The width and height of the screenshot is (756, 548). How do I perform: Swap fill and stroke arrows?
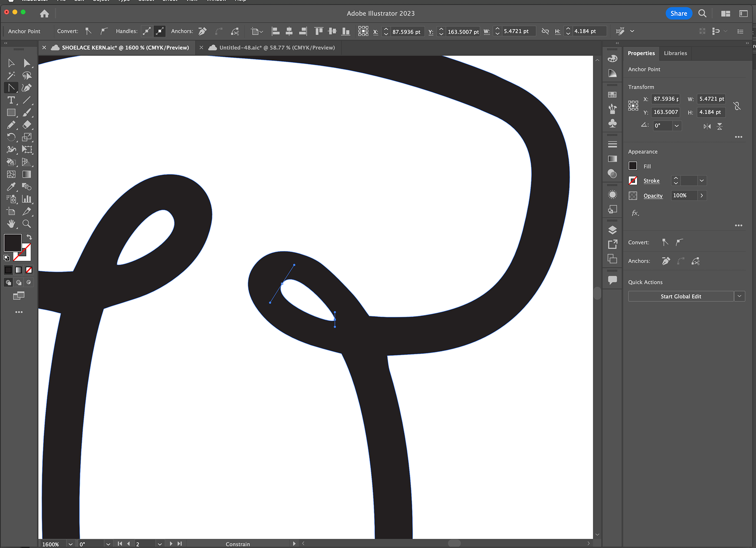29,237
